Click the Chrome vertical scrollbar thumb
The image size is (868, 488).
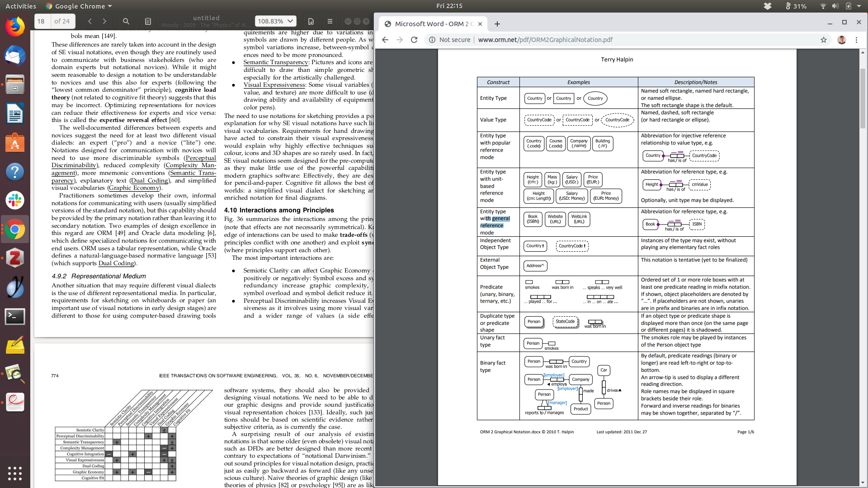[x=863, y=97]
